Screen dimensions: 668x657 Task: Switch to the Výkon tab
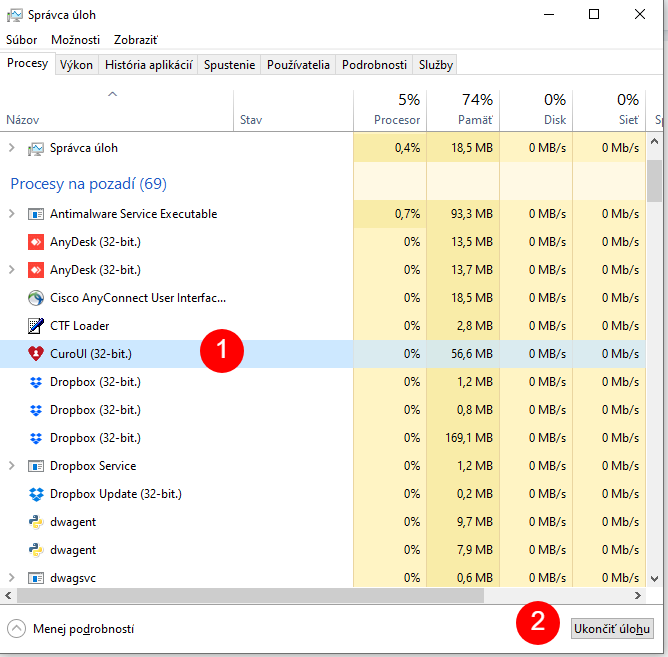click(x=76, y=65)
